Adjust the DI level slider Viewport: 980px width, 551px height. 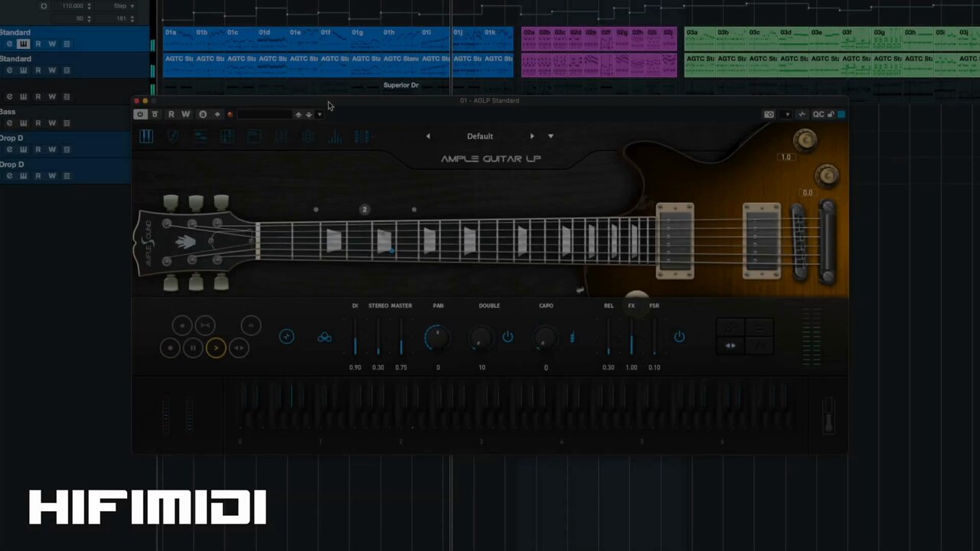click(355, 337)
